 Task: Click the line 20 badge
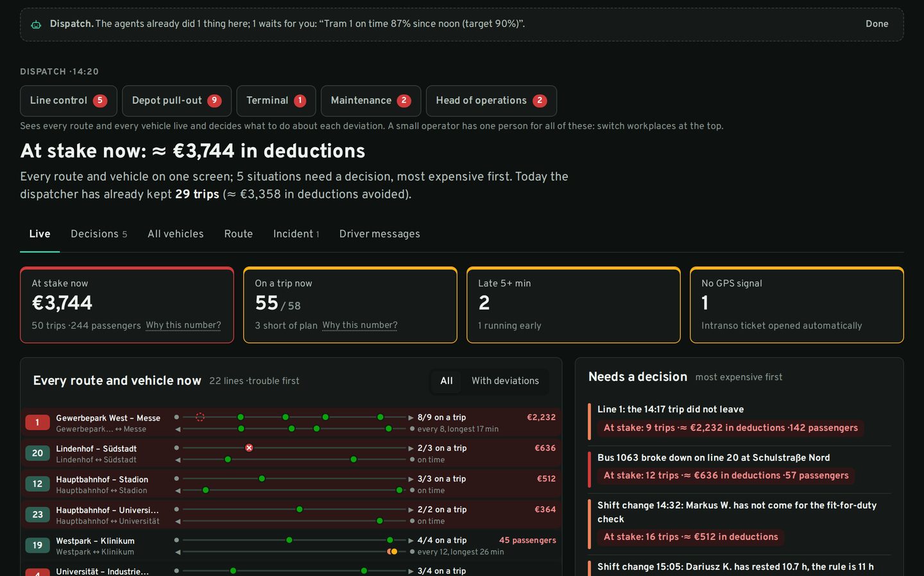click(x=37, y=453)
